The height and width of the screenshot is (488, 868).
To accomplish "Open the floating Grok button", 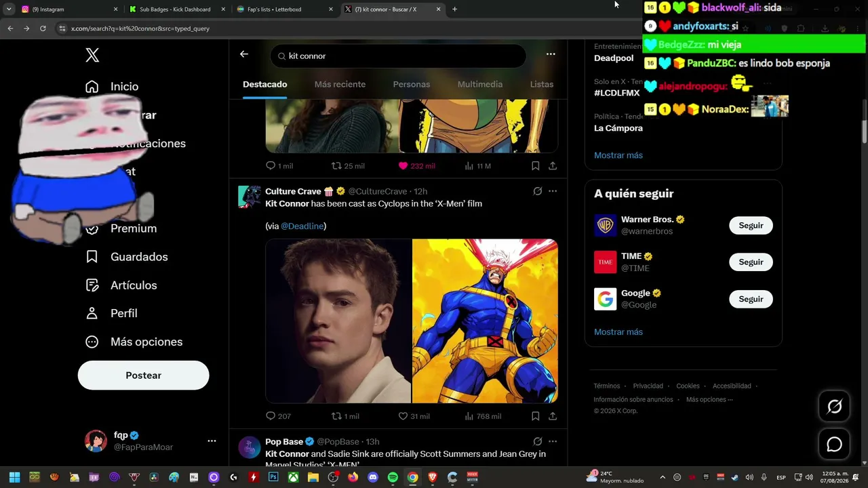I will (834, 406).
